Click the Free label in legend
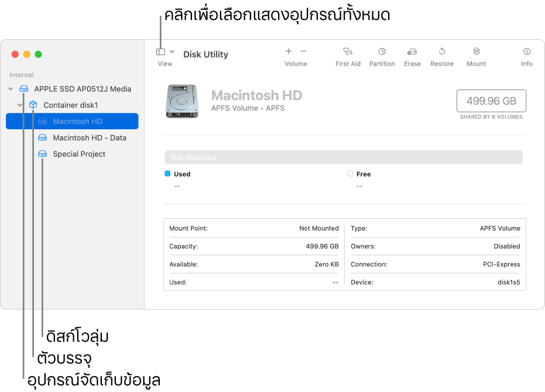545x392 pixels. point(364,174)
